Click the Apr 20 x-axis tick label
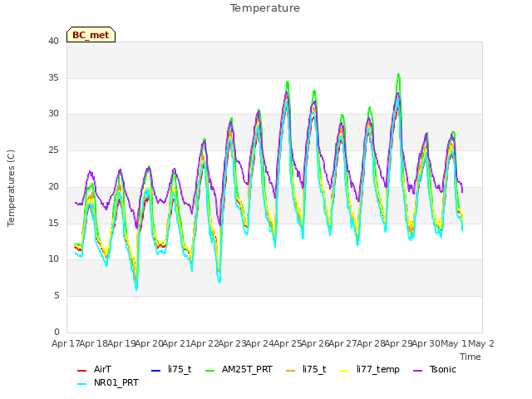Image resolution: width=532 pixels, height=399 pixels. pos(149,343)
